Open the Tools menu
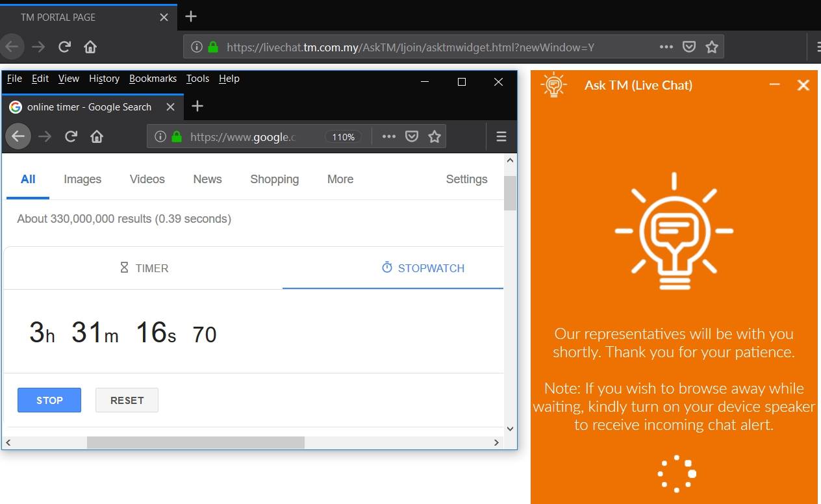The width and height of the screenshot is (821, 504). 197,79
